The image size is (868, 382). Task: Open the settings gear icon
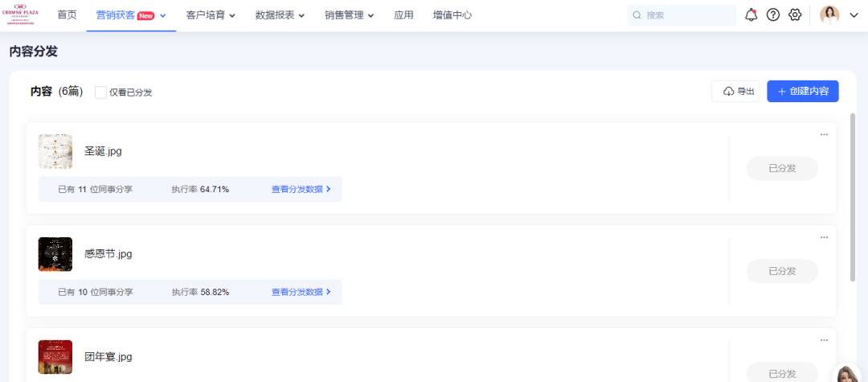coord(795,14)
